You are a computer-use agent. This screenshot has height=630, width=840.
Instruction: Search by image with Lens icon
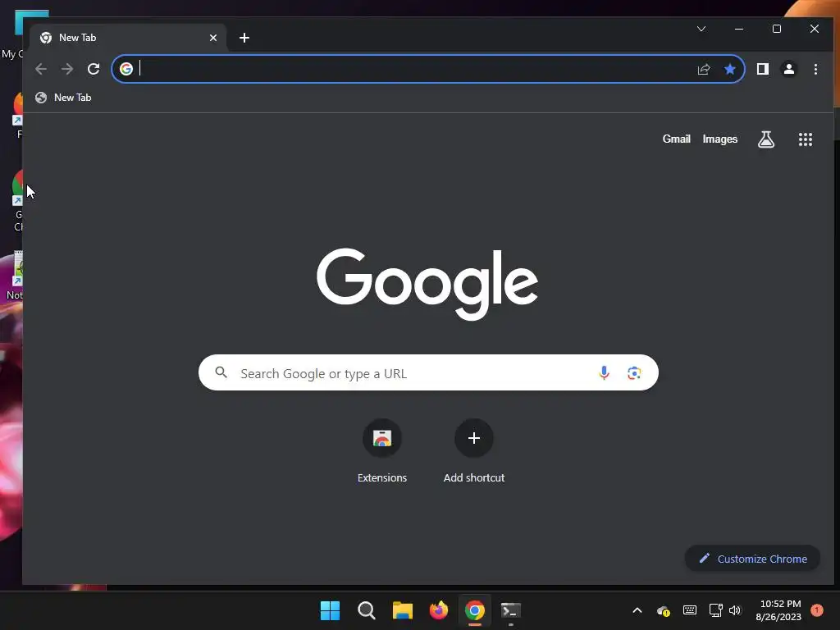[x=634, y=373]
